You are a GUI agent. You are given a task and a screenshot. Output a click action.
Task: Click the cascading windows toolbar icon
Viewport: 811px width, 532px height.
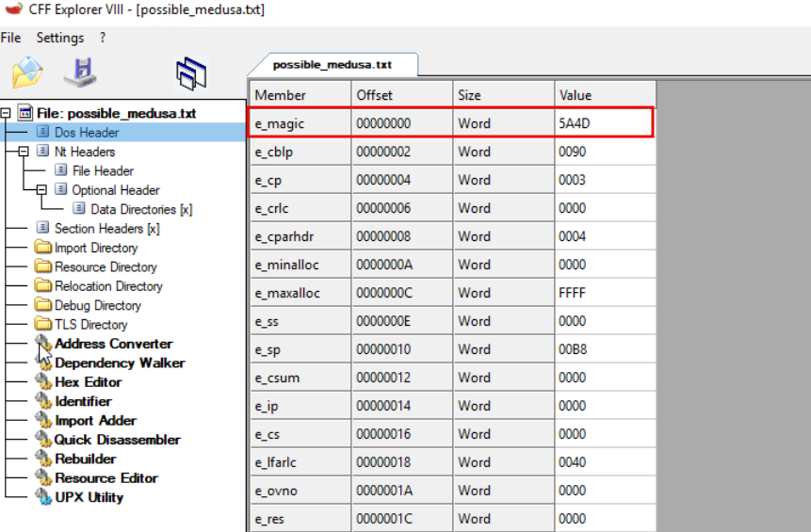[x=190, y=73]
